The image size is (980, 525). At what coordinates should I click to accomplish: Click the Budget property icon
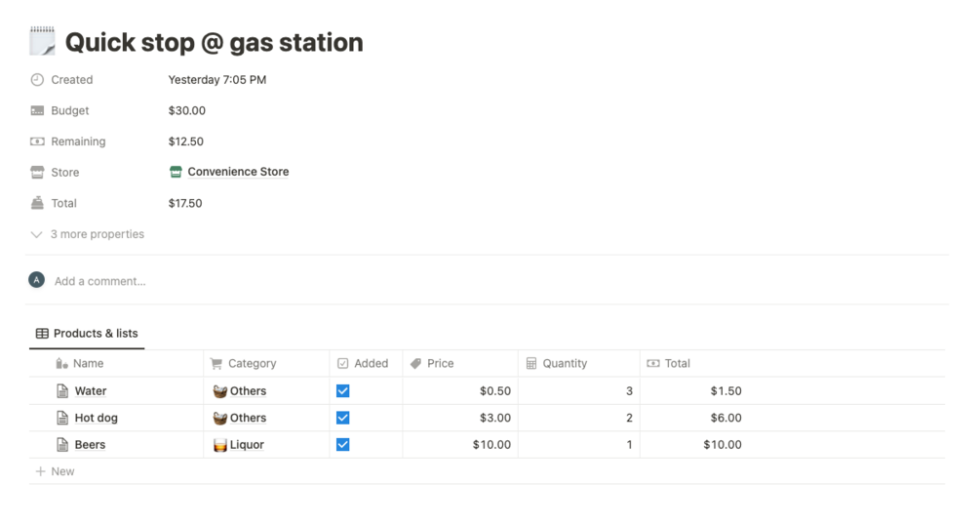(x=37, y=111)
